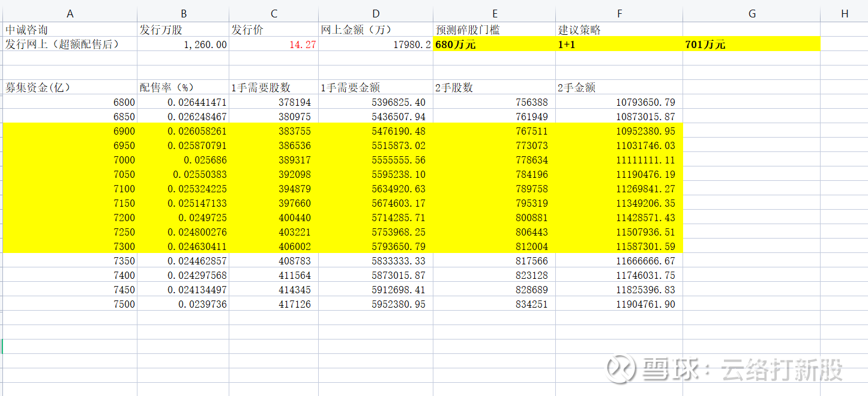The width and height of the screenshot is (868, 396).
Task: Select the cell with 11904761.90
Action: coord(619,304)
